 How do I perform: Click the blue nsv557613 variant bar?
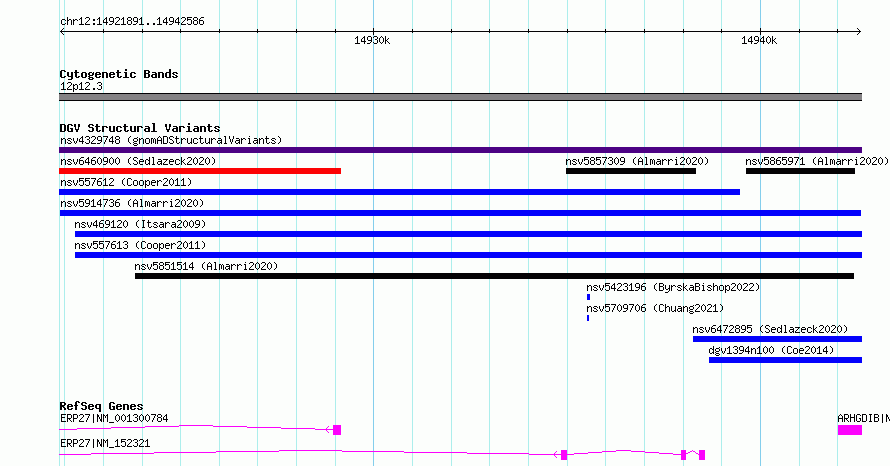pos(468,255)
